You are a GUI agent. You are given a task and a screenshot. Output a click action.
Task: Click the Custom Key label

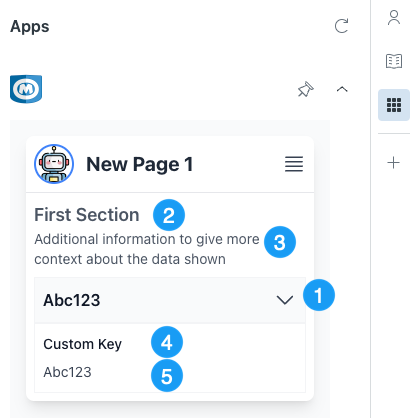click(82, 344)
